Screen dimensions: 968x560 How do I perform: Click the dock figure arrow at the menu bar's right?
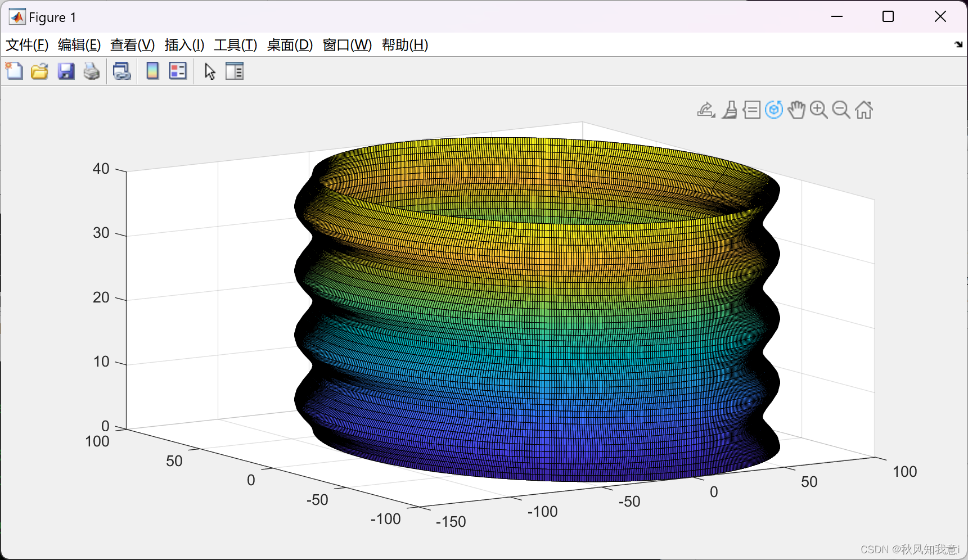(958, 44)
